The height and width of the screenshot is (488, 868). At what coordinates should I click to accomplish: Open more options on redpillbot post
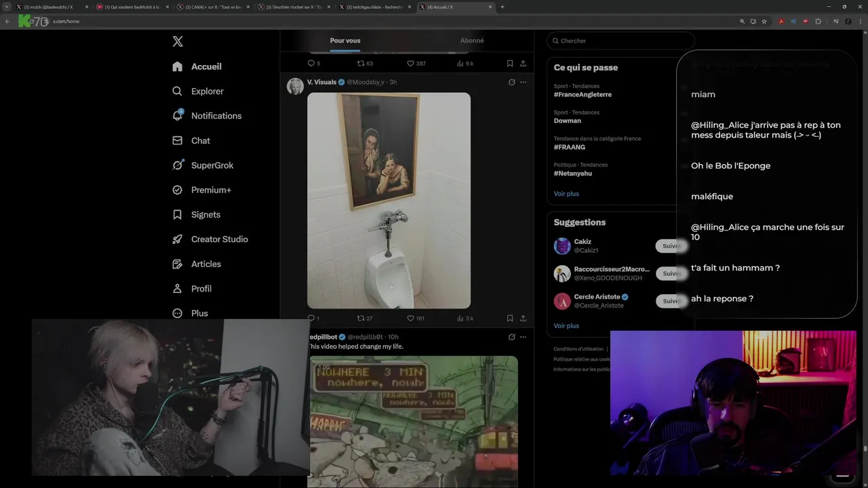[523, 337]
